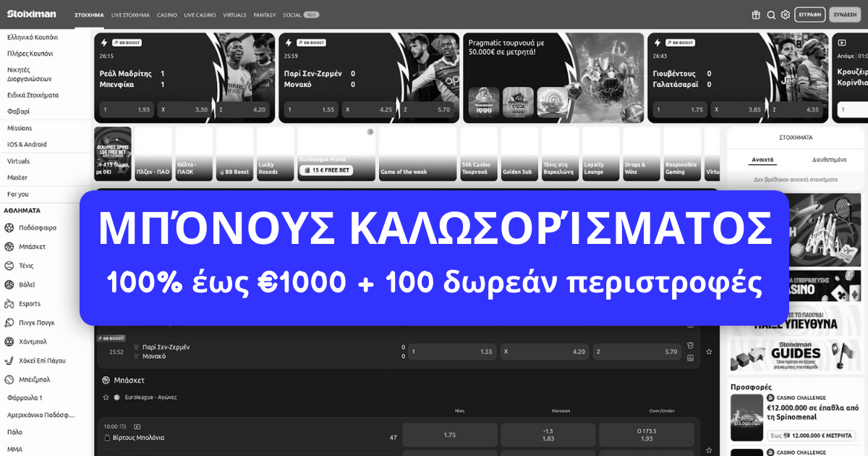Click the gift promotions icon in header

(754, 14)
